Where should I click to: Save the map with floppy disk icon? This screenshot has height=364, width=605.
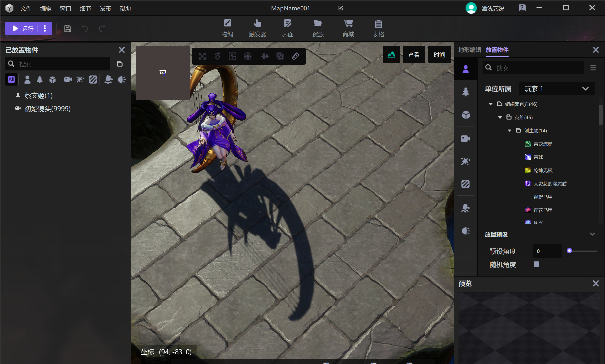click(x=68, y=29)
